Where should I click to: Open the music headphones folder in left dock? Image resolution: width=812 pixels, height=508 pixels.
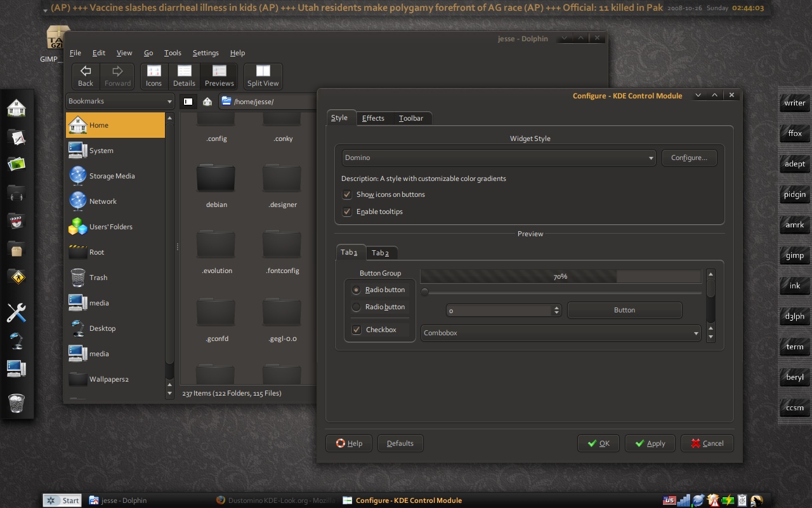16,192
